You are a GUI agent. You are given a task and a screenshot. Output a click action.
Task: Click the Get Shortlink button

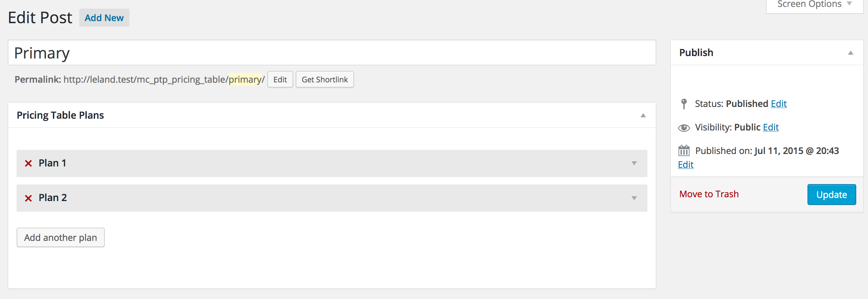[325, 80]
